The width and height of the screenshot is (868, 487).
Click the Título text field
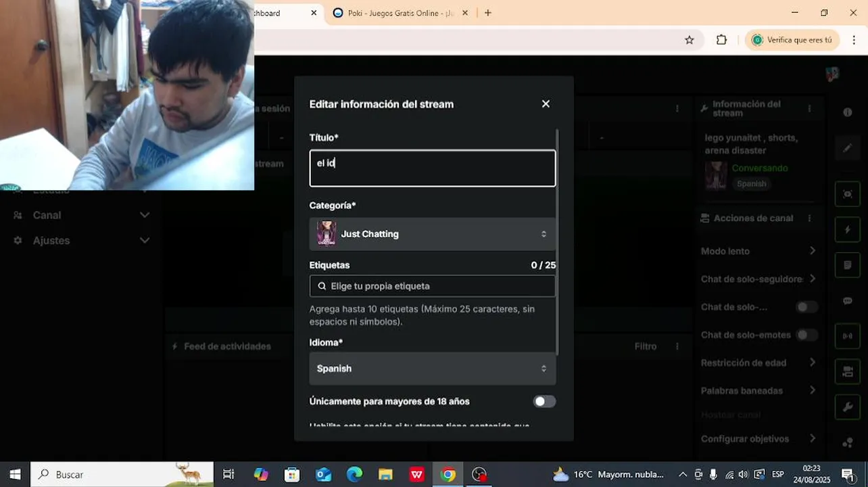433,168
